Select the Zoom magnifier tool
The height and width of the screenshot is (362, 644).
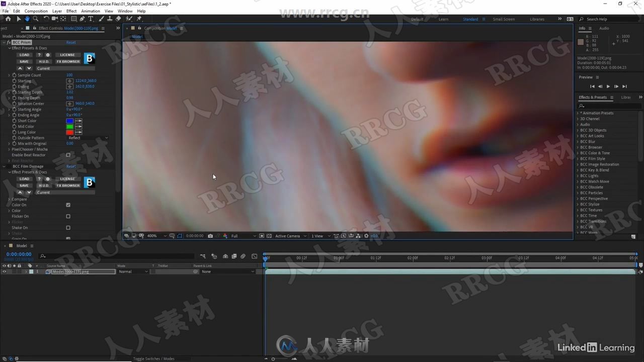coord(35,19)
